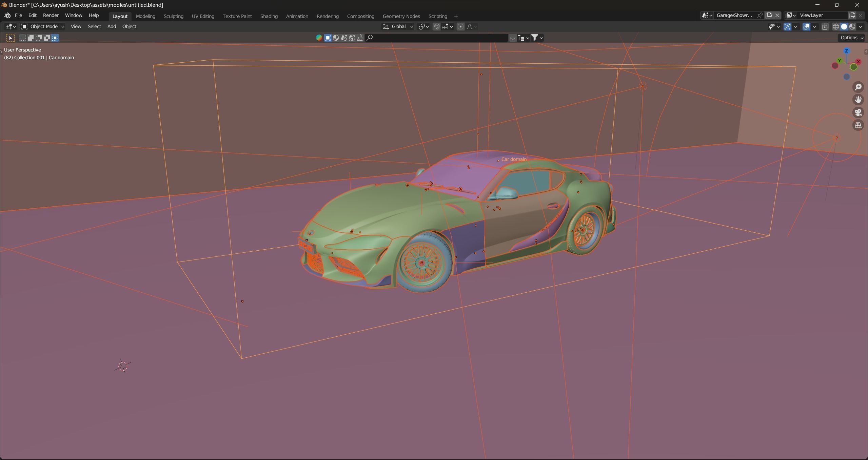Open the editor type dropdown

[x=10, y=26]
